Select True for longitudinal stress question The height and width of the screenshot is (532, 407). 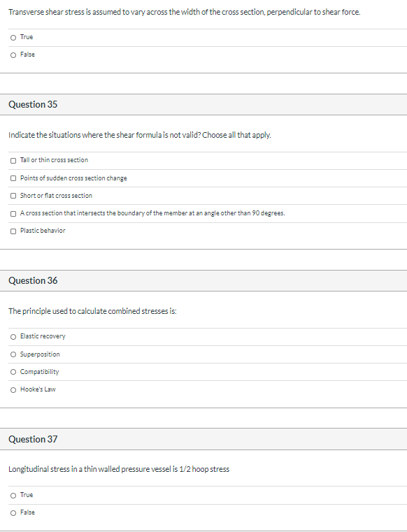(x=13, y=496)
